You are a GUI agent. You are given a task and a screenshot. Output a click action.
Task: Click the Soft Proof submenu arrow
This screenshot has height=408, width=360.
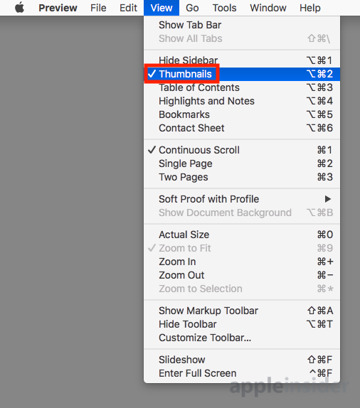[x=328, y=199]
